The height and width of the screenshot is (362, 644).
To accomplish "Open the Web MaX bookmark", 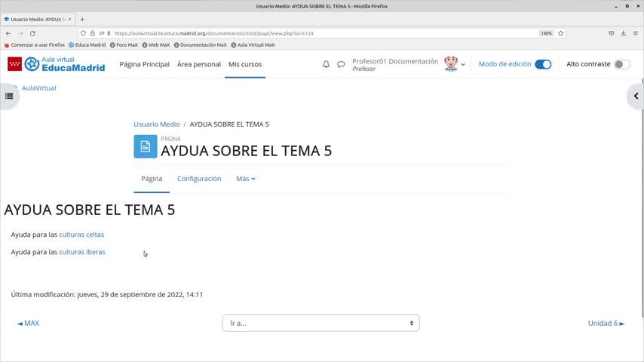I will (155, 44).
